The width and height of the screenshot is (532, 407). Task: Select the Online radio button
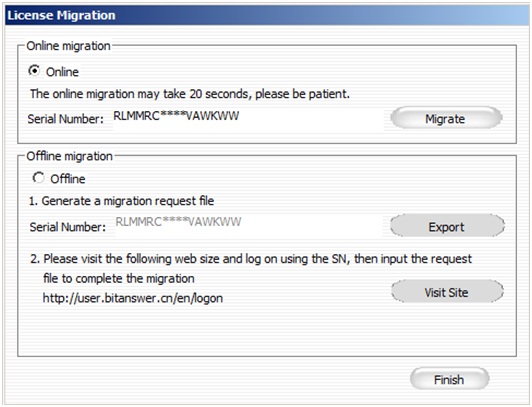(34, 71)
